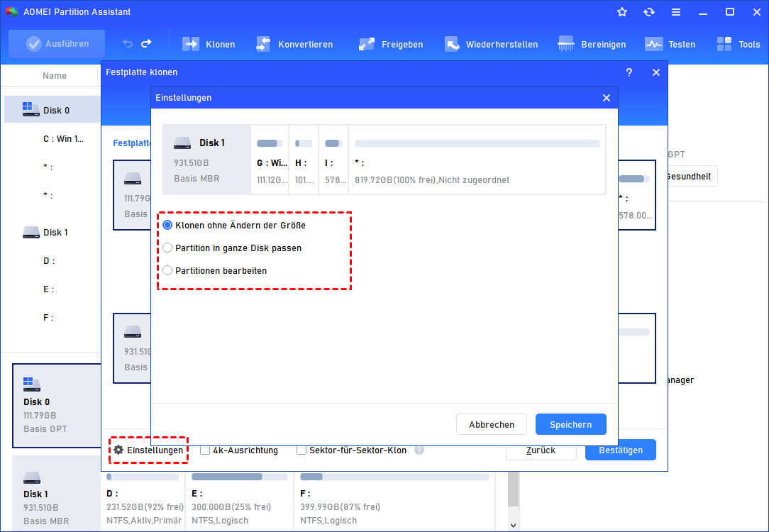Viewport: 769px width, 532px height.
Task: Click the Freigeben toolbar icon
Action: tap(367, 44)
